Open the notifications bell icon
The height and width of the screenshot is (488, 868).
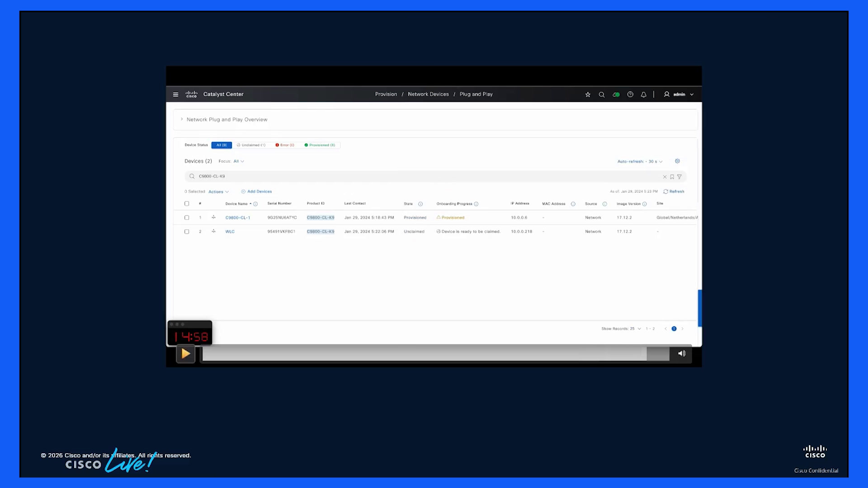point(643,94)
